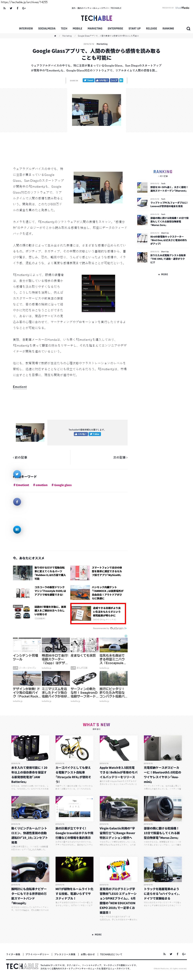Click the # Google glass keyword tag

pos(63,485)
